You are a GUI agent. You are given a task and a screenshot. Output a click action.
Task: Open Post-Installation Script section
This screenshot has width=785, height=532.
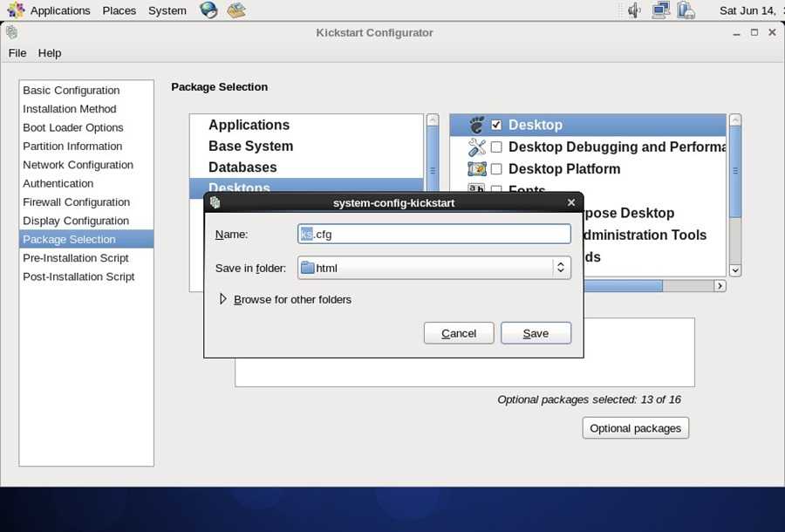pyautogui.click(x=86, y=276)
